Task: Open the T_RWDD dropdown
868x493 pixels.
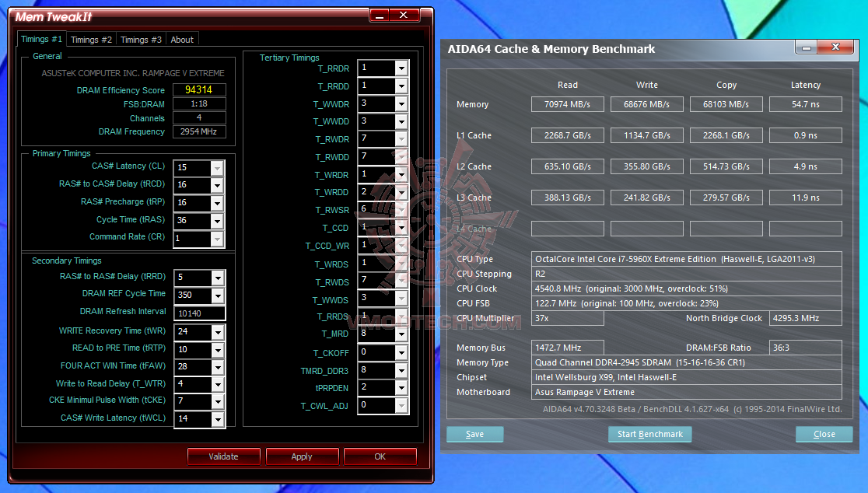Action: (402, 156)
